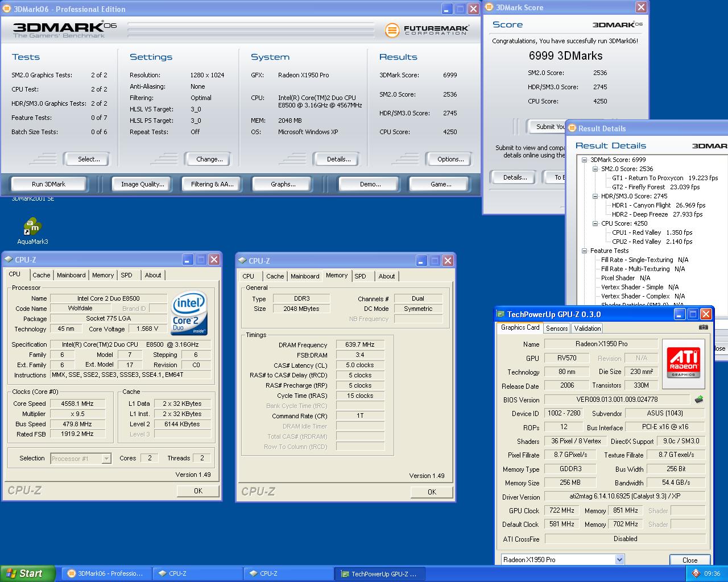Click the taskbar clock showing 09:36
Viewport: 728px width, 582px height.
pos(712,573)
